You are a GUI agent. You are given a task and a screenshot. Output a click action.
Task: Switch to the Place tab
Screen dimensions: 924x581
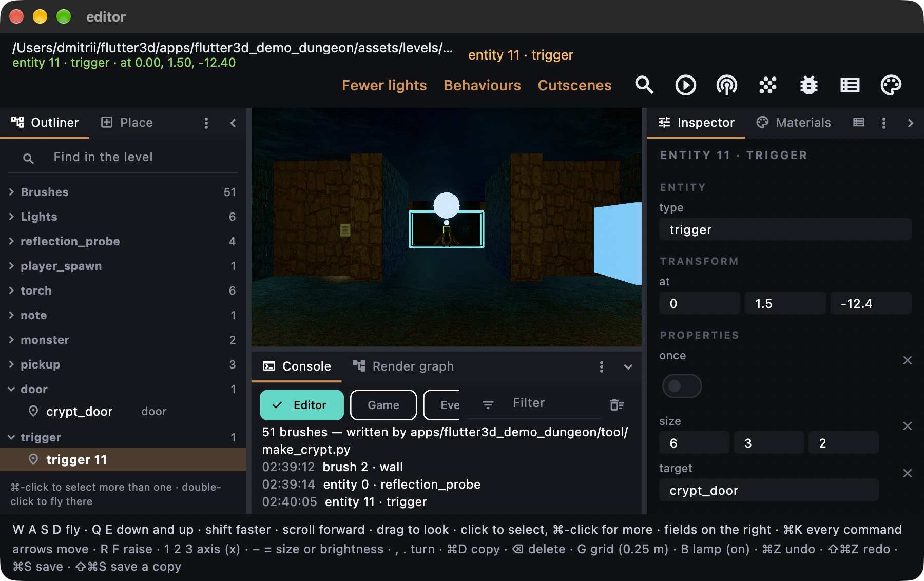[x=127, y=123]
